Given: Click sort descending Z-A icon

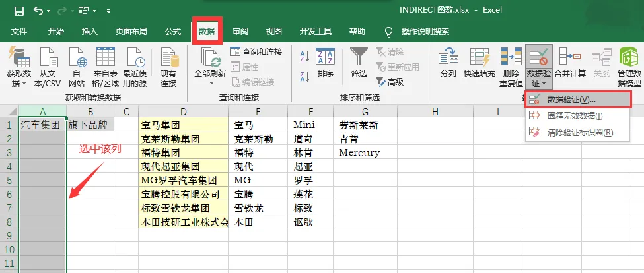Looking at the screenshot, I should click(x=304, y=76).
